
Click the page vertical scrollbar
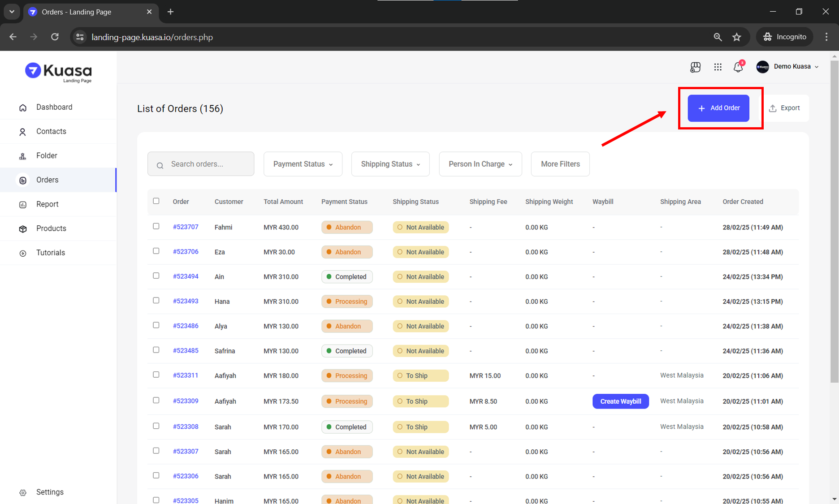[x=834, y=224]
